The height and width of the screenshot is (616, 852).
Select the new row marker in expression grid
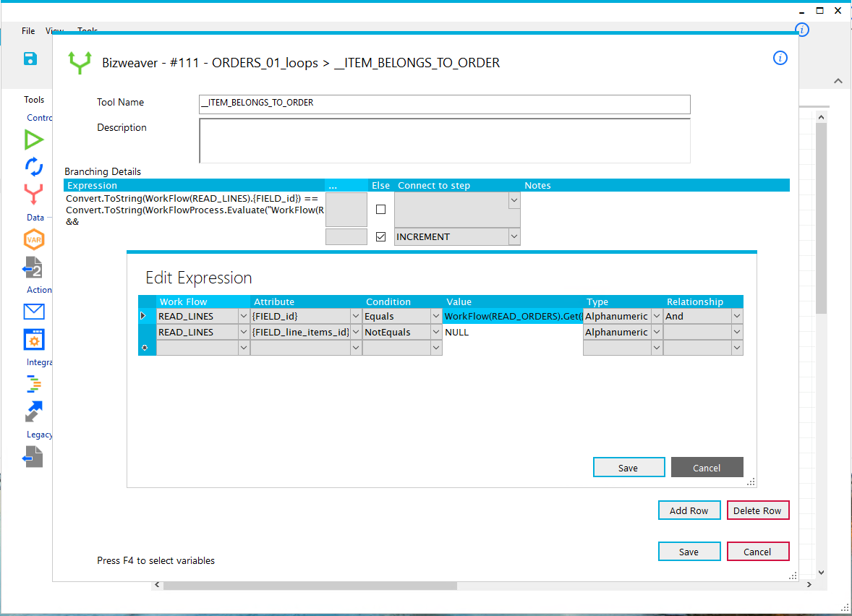145,348
